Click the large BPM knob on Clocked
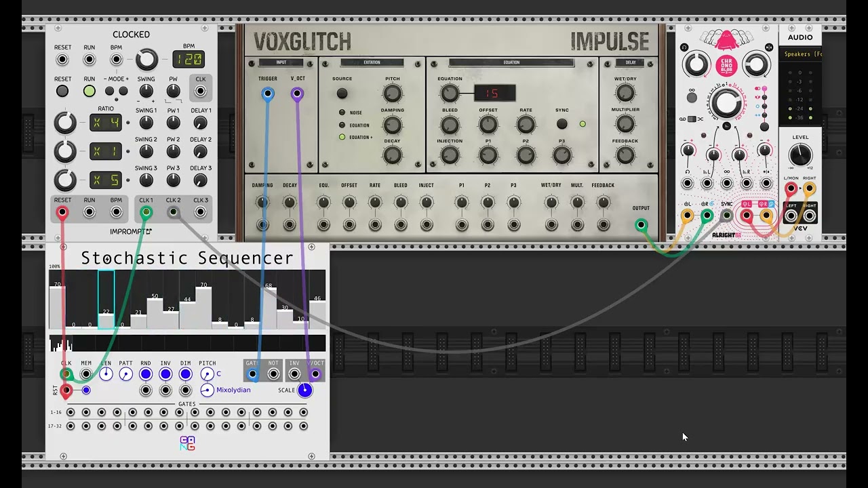The width and height of the screenshot is (868, 488). coord(146,60)
